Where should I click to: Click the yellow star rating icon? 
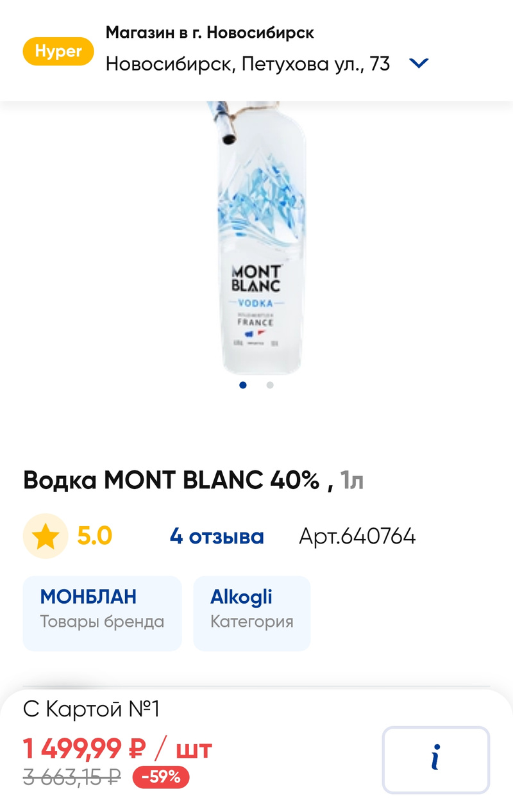[46, 536]
